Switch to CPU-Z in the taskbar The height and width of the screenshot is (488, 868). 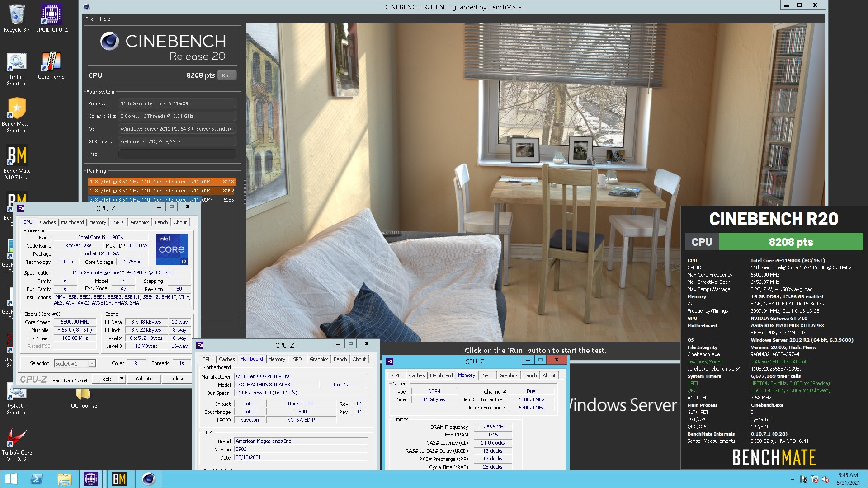(90, 479)
